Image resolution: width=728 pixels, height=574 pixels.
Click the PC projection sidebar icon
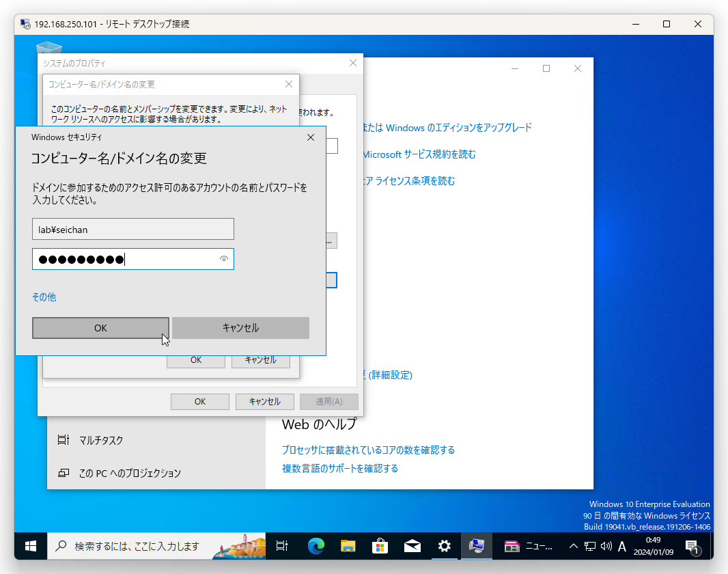tap(63, 474)
